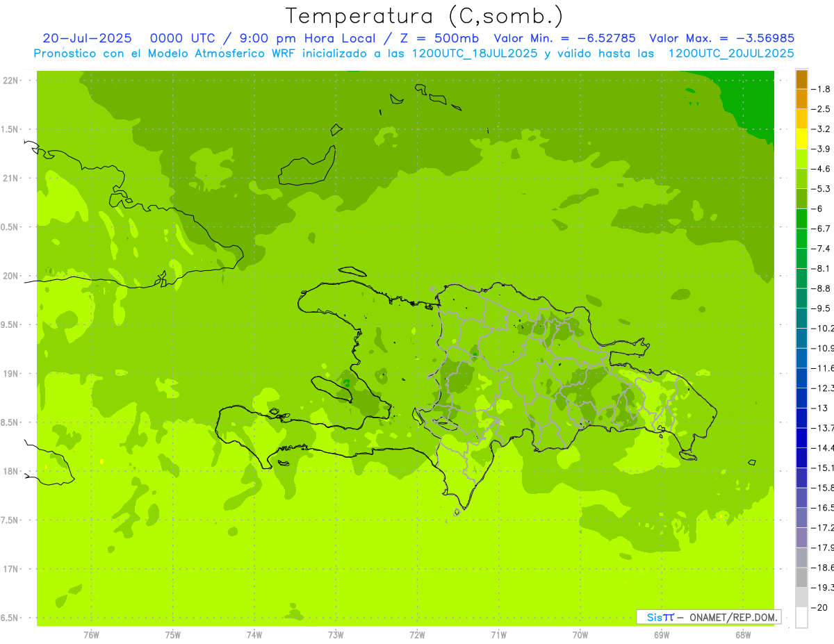Click the '-2.5' legend value
Screen dimensions: 834x644
[821, 109]
